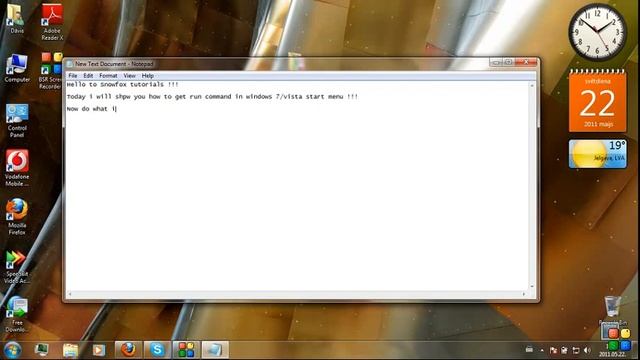Screen dimensions: 640x360
Task: Click the power battery tray icon
Action: 564,350
